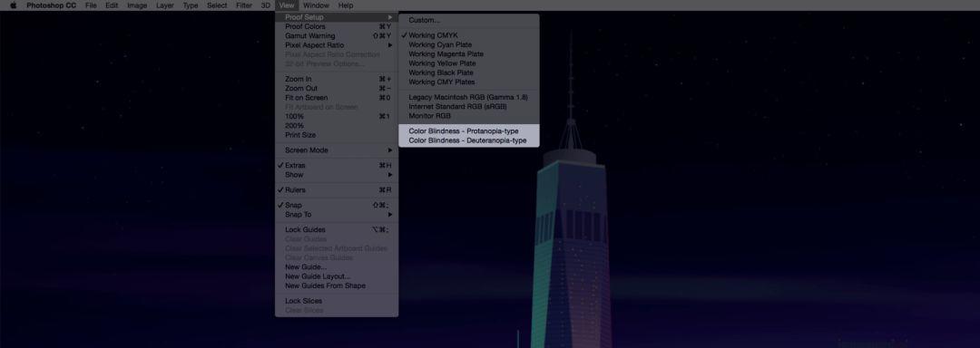
Task: Open the Pixel Aspect Ratio submenu
Action: 337,45
